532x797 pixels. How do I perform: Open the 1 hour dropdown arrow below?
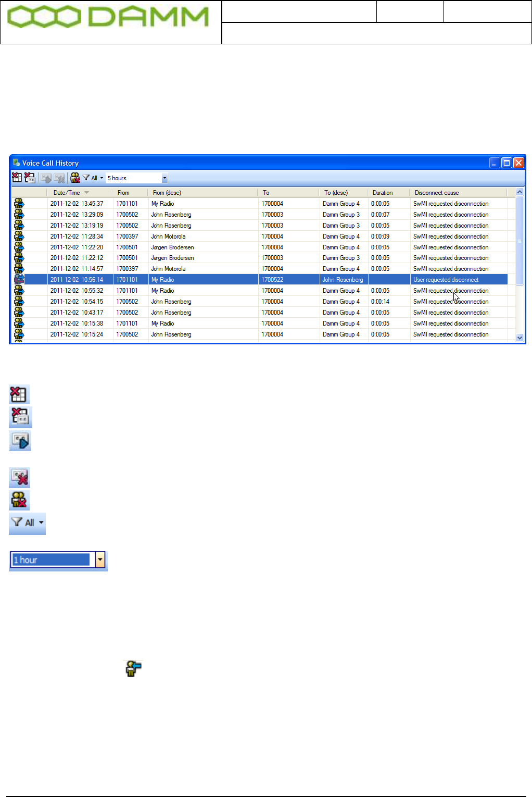coord(100,560)
